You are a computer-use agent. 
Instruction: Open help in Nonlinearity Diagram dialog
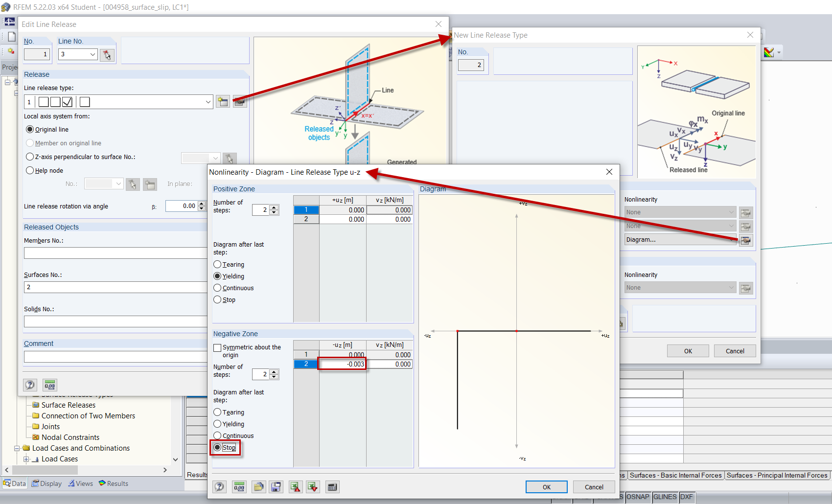[220, 487]
